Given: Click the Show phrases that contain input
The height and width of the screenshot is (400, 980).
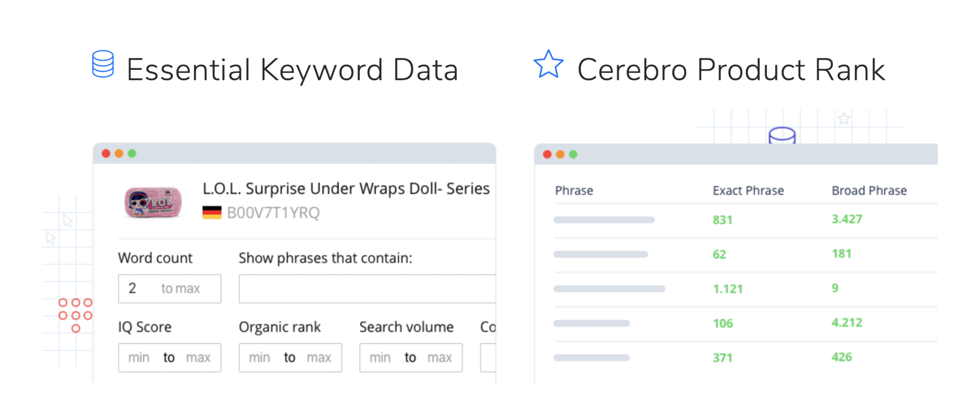Looking at the screenshot, I should point(367,289).
